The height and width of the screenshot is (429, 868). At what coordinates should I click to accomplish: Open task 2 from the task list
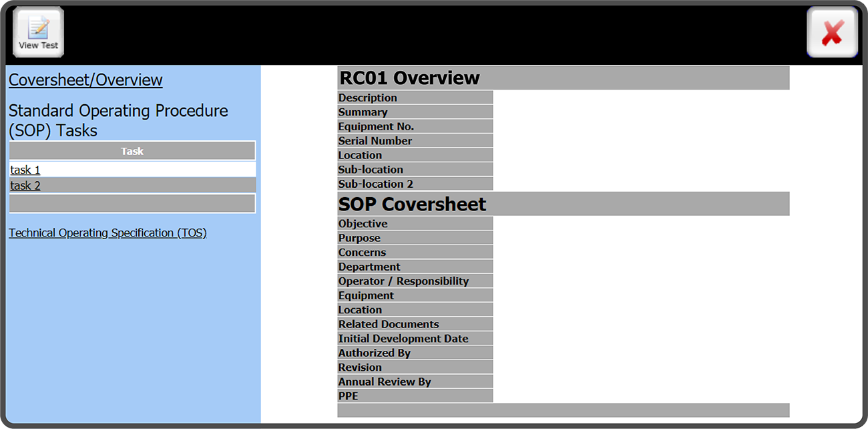pos(25,185)
